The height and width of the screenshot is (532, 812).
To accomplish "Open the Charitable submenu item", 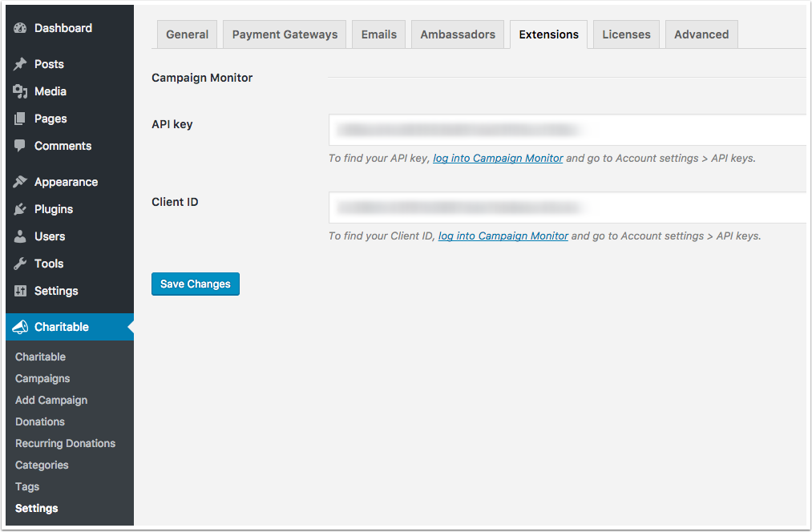I will [40, 357].
